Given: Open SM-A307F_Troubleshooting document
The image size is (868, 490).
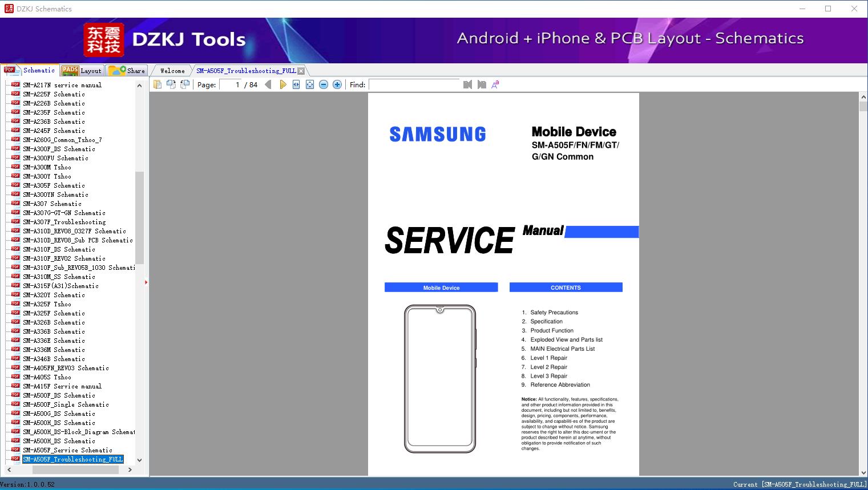Looking at the screenshot, I should click(x=64, y=222).
